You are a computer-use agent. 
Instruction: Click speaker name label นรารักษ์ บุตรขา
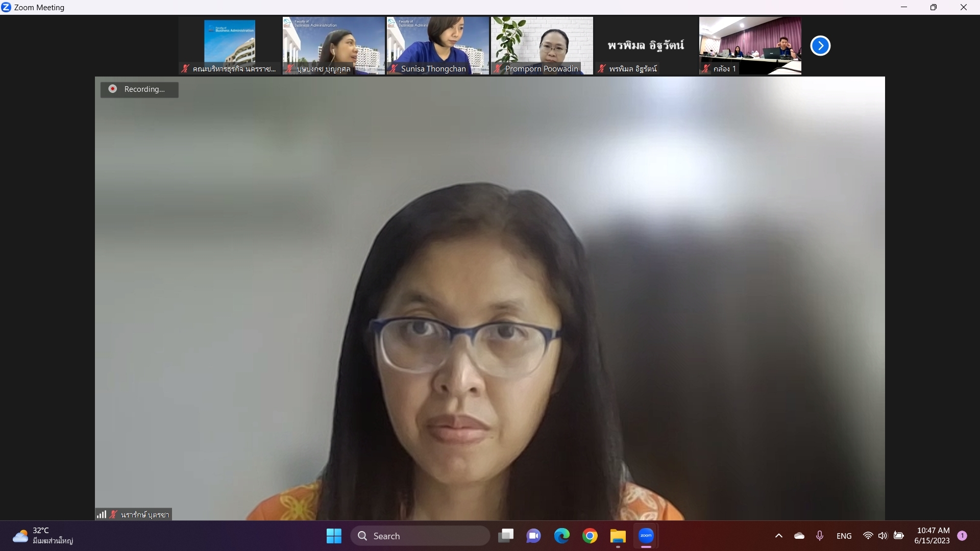(145, 515)
